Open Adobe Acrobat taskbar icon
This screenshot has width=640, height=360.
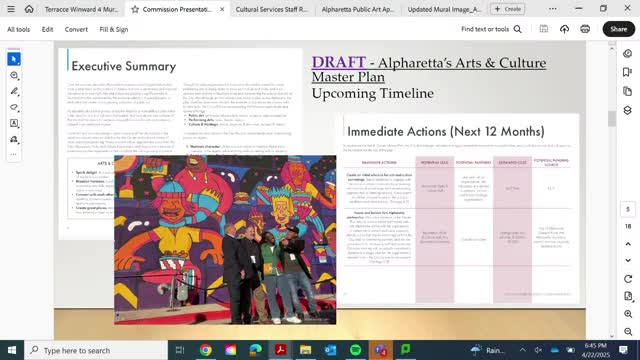point(280,350)
